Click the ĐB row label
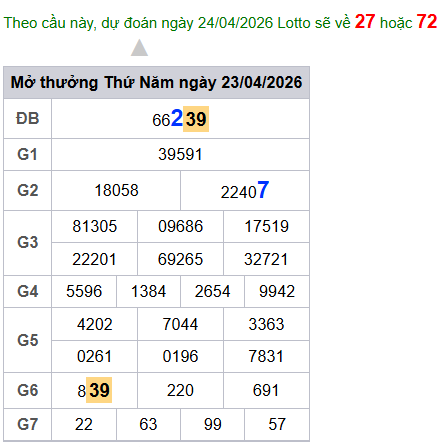Image resolution: width=440 pixels, height=447 pixels. pyautogui.click(x=28, y=118)
